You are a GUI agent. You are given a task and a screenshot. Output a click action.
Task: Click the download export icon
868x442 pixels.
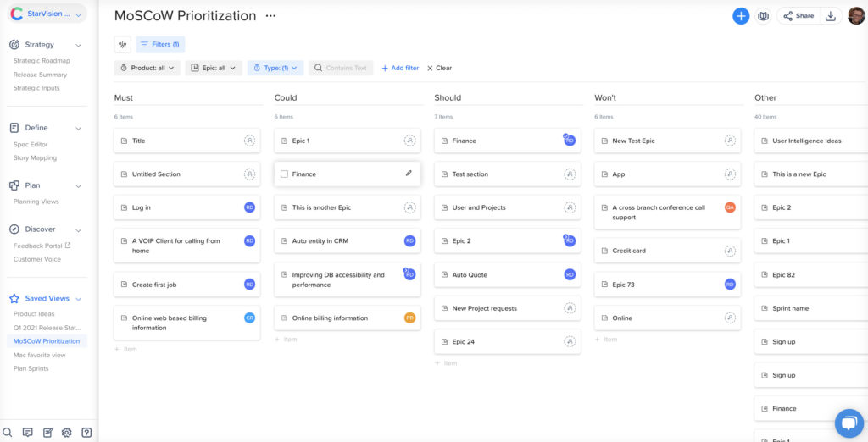tap(831, 16)
